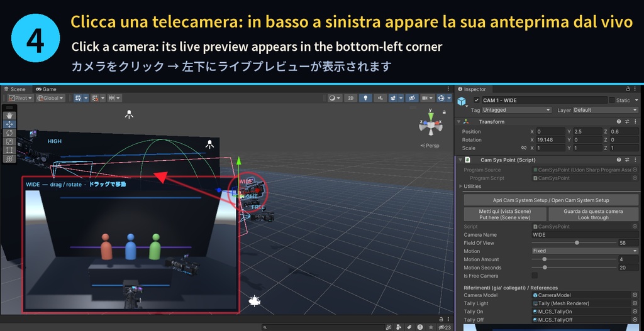Viewport: 644px width, 331px height.
Task: Open the Pivot dropdown
Action: pyautogui.click(x=20, y=98)
